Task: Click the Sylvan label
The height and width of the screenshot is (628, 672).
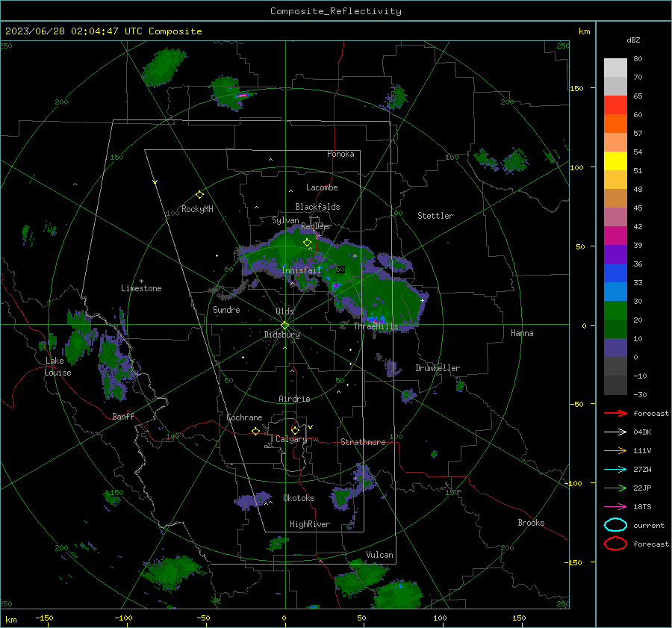Action: (x=285, y=220)
